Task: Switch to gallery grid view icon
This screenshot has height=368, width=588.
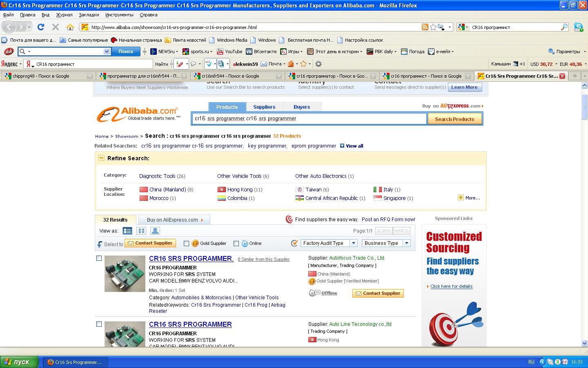Action: (141, 231)
